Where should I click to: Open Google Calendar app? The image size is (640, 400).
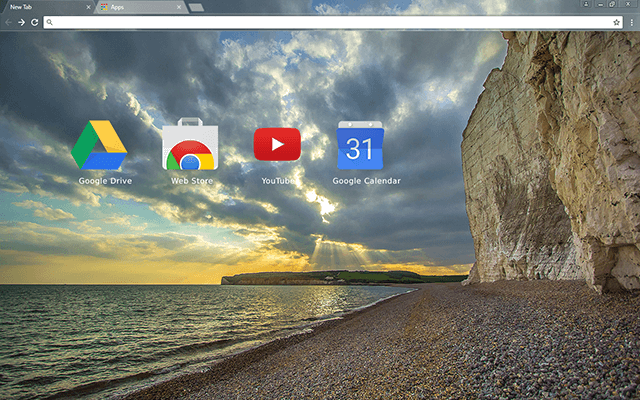coord(359,146)
